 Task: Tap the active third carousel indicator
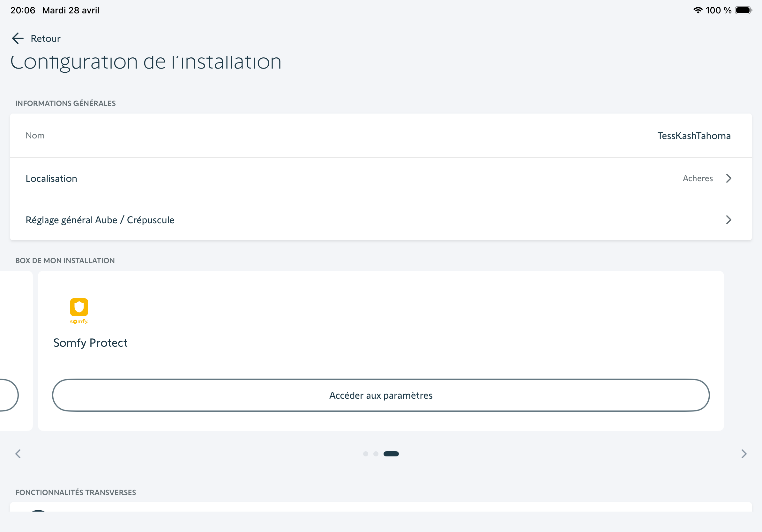[x=391, y=454]
